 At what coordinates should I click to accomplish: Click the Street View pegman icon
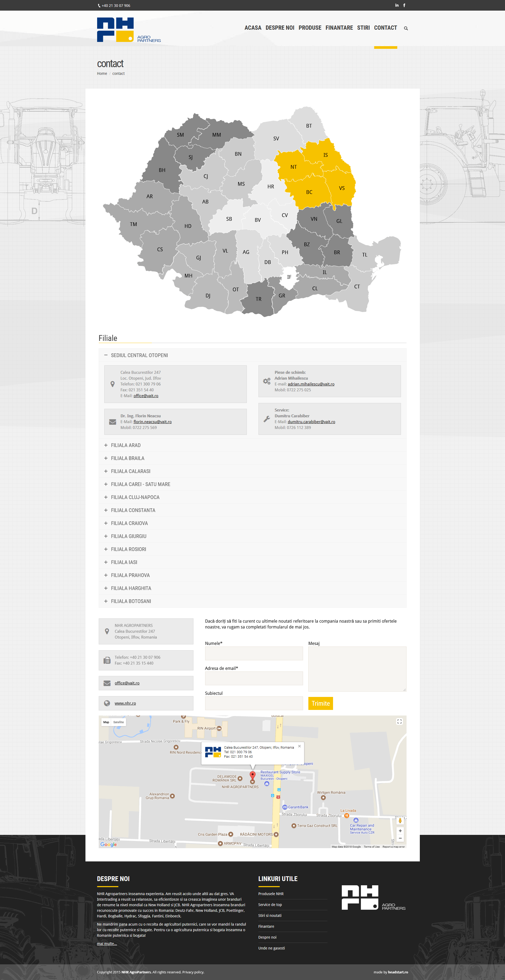pyautogui.click(x=400, y=821)
